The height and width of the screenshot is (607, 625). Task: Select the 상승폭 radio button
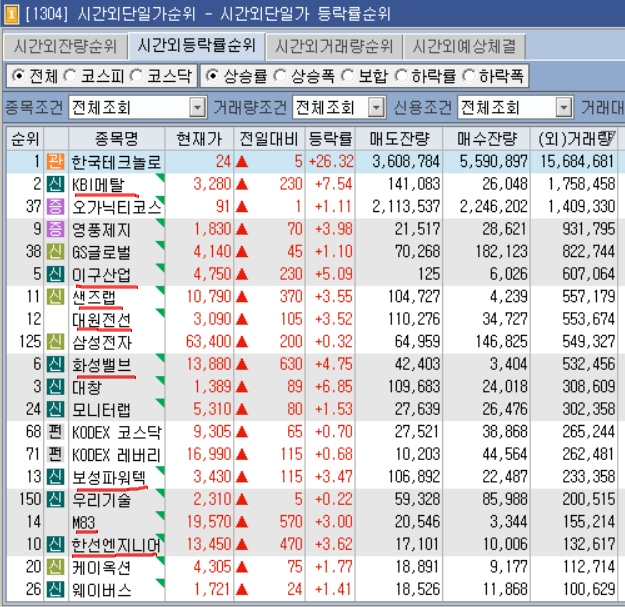pos(280,75)
